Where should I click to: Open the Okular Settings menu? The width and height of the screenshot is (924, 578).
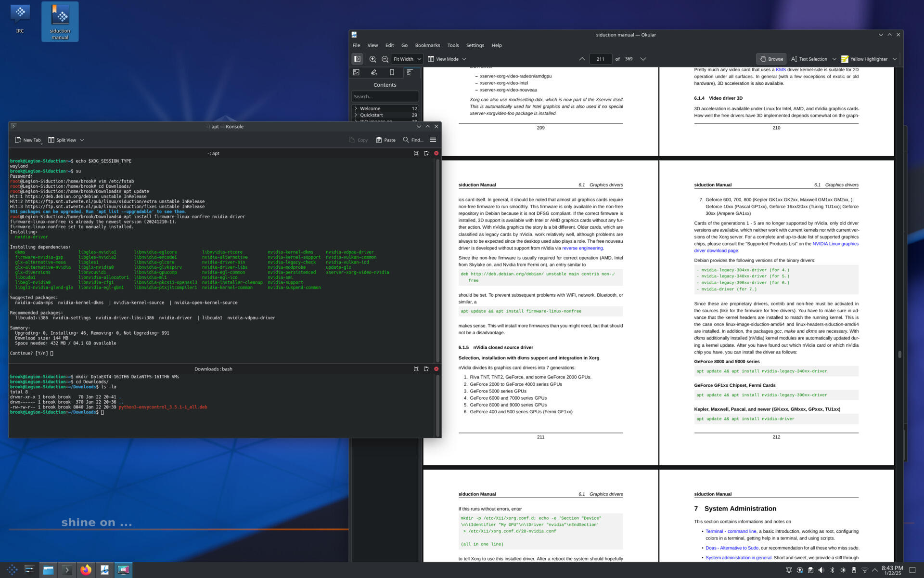click(475, 45)
